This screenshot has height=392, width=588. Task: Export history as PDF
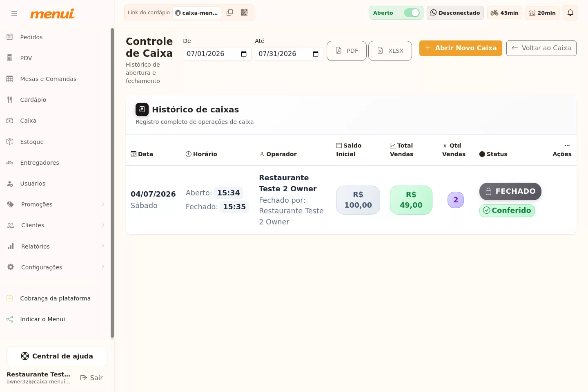click(347, 51)
